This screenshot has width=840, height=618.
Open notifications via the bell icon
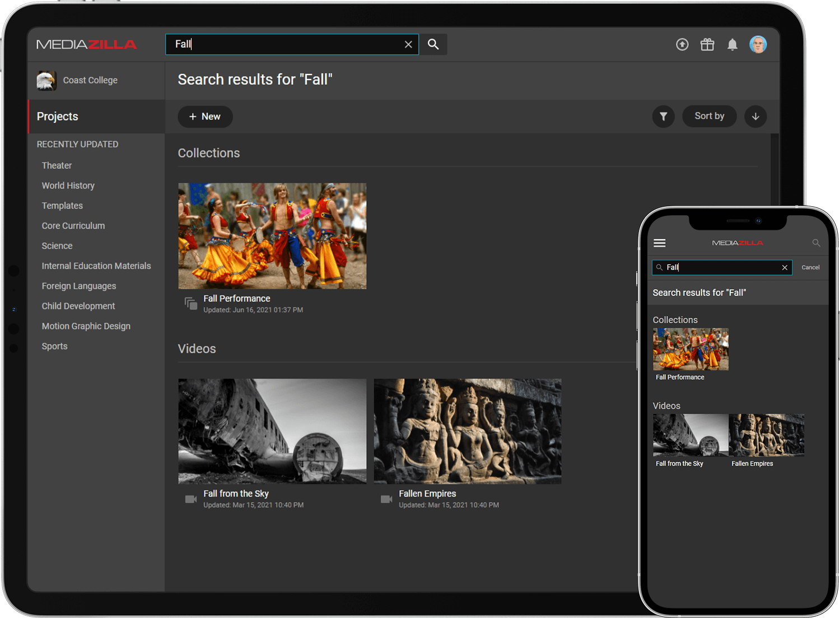732,44
